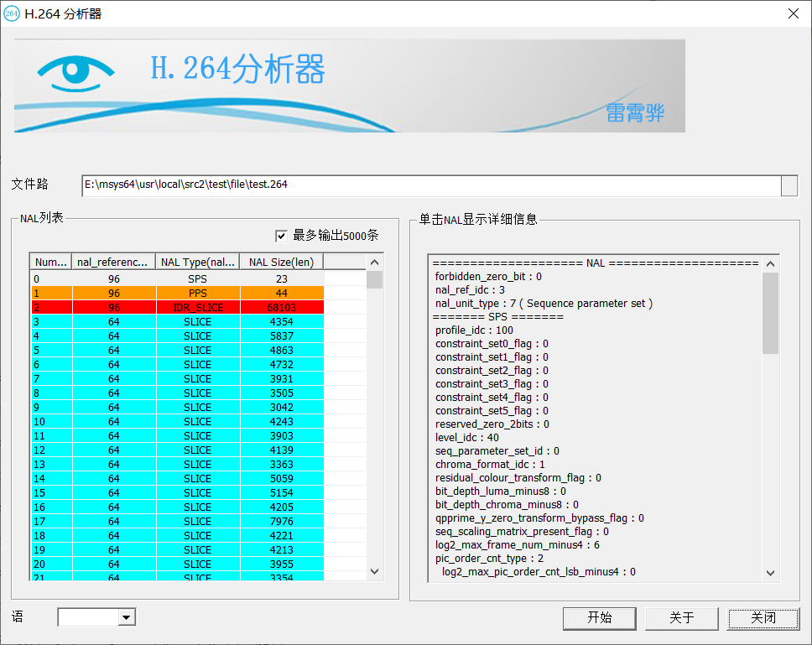Click the Num column header
Viewport: 812px width, 645px height.
(x=49, y=262)
